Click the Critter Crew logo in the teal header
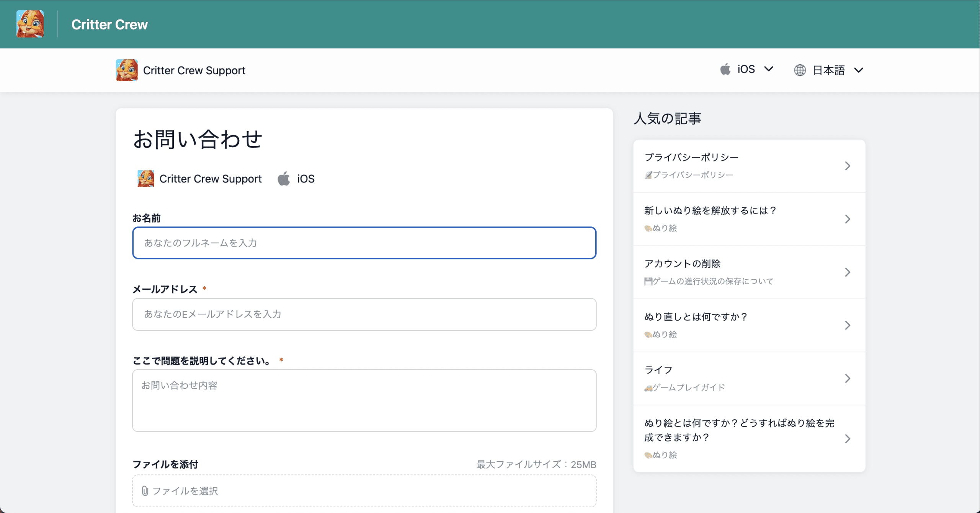This screenshot has height=513, width=980. [30, 24]
